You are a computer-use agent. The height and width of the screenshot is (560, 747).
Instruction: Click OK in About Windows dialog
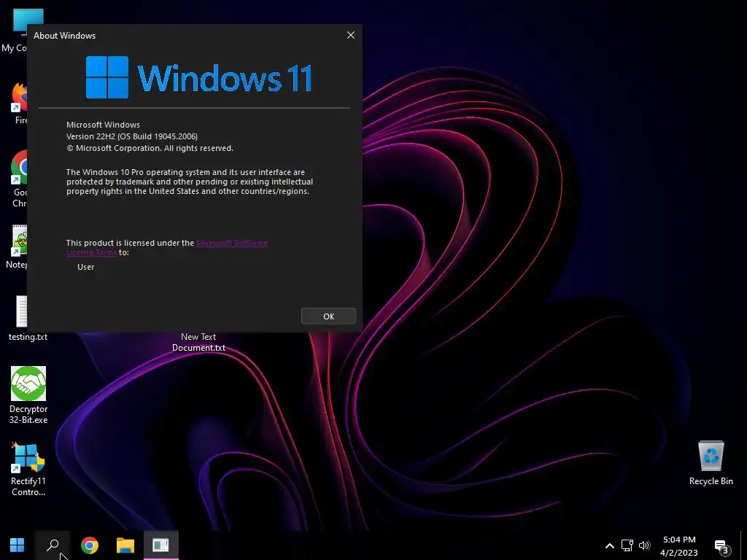click(328, 316)
